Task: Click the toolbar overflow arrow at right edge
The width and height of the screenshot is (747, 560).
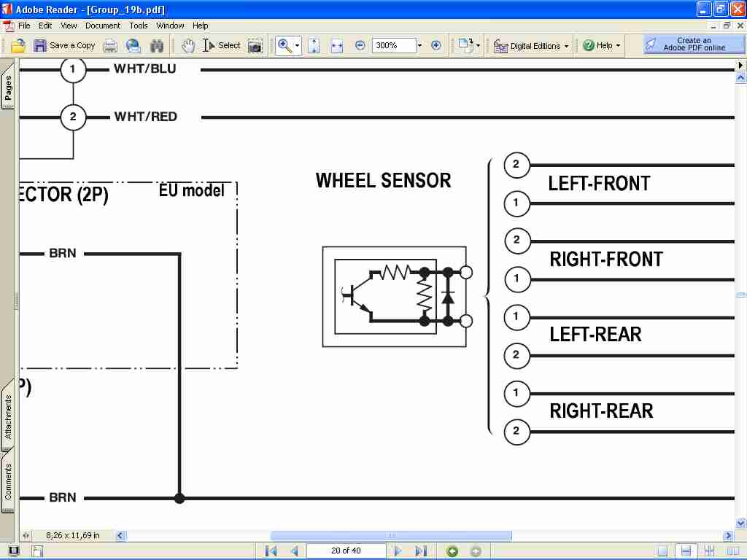Action: click(740, 65)
